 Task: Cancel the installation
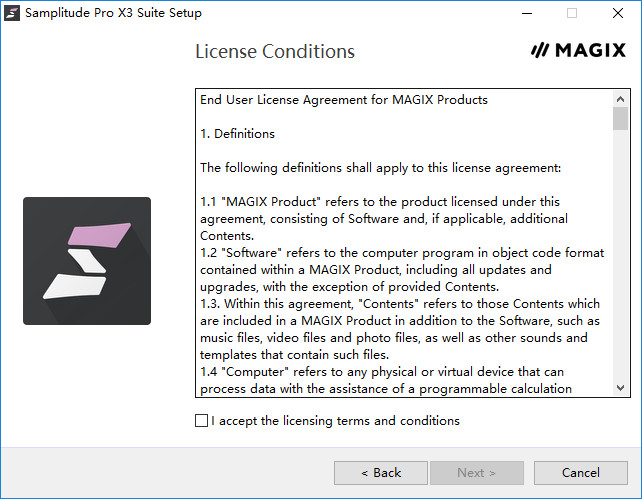click(580, 473)
